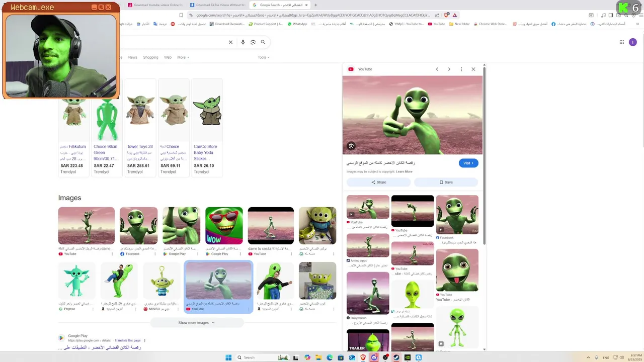
Task: Open Discord from the taskbar
Action: point(374,357)
